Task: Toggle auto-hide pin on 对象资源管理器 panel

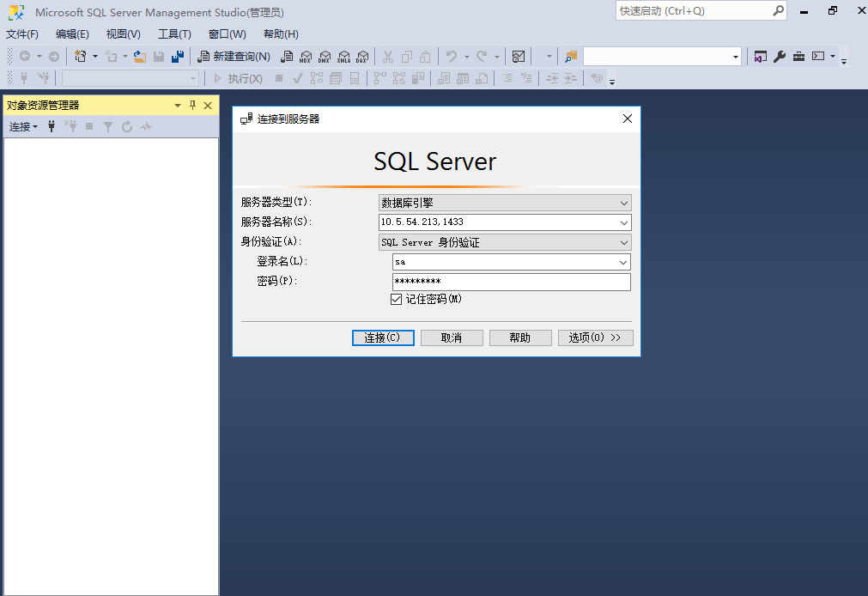Action: (192, 105)
